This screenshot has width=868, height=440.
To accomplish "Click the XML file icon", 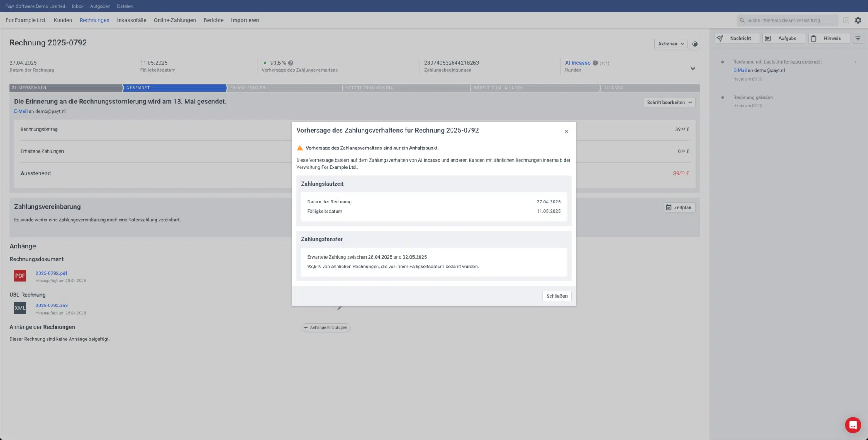I will point(20,308).
